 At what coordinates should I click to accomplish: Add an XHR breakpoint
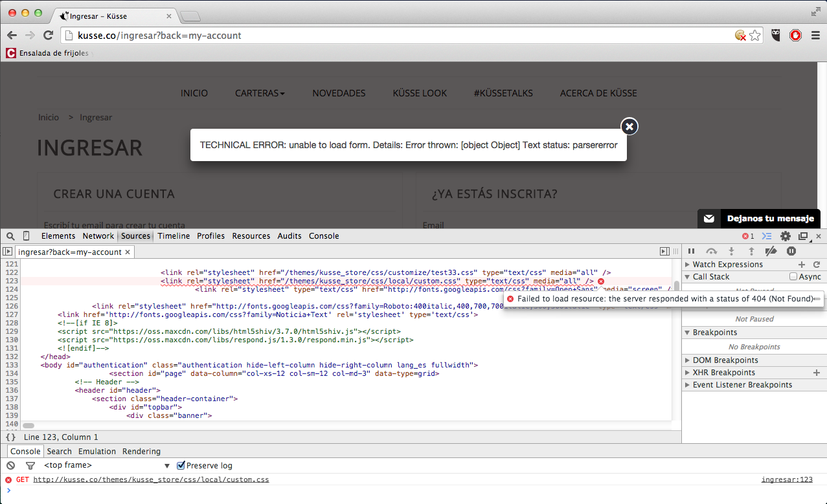pos(817,373)
